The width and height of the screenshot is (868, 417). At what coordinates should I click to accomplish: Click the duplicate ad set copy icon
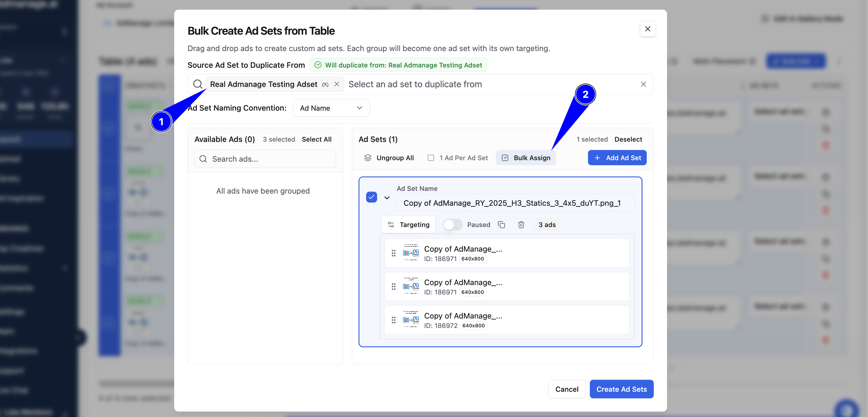(501, 225)
